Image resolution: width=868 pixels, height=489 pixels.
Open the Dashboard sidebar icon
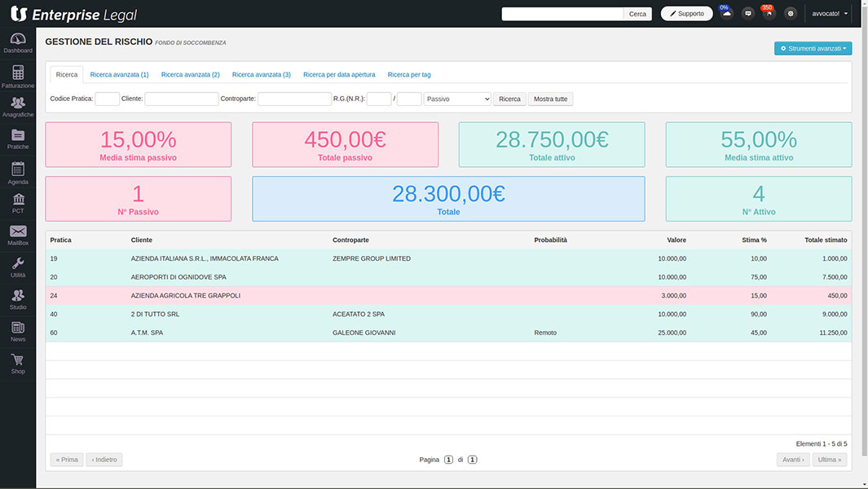pos(18,42)
